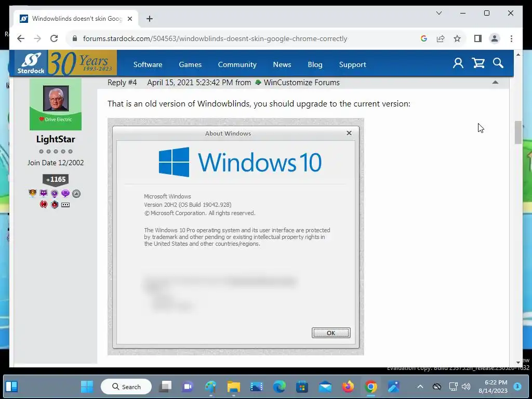This screenshot has height=399, width=532.
Task: Click the +1165 karma badge
Action: (56, 179)
